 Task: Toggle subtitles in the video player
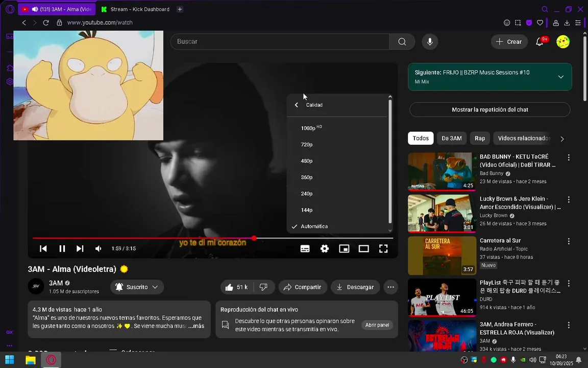click(305, 248)
